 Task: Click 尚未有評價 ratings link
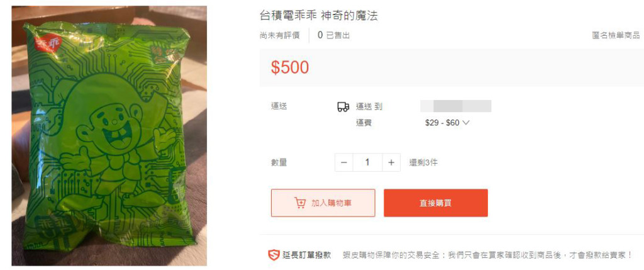tap(280, 35)
